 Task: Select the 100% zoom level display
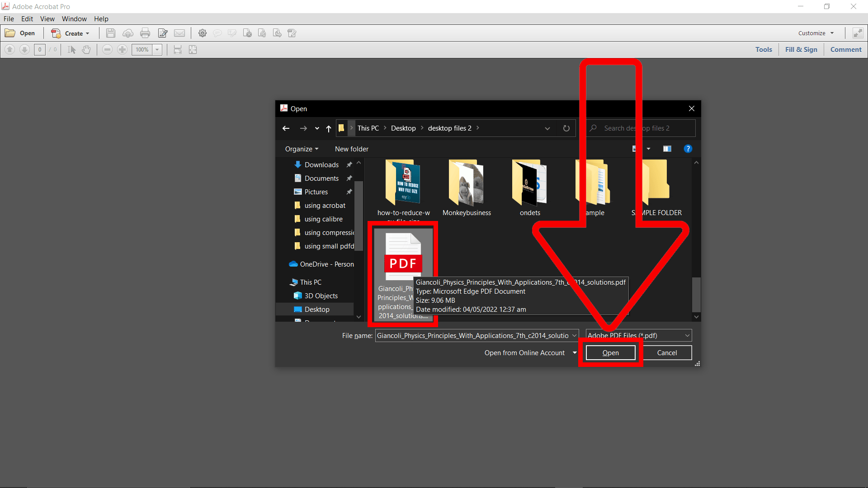[x=142, y=49]
